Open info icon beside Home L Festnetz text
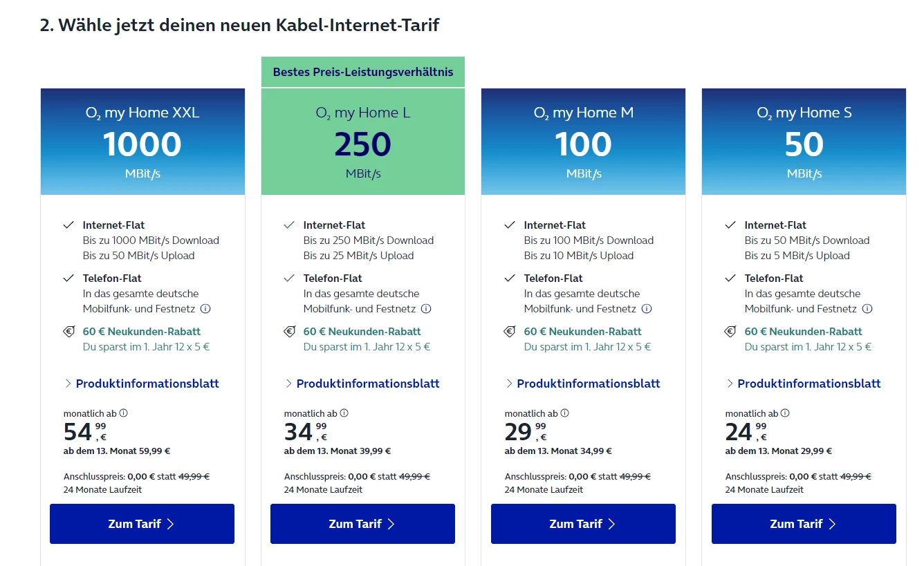This screenshot has width=924, height=566. tap(426, 309)
